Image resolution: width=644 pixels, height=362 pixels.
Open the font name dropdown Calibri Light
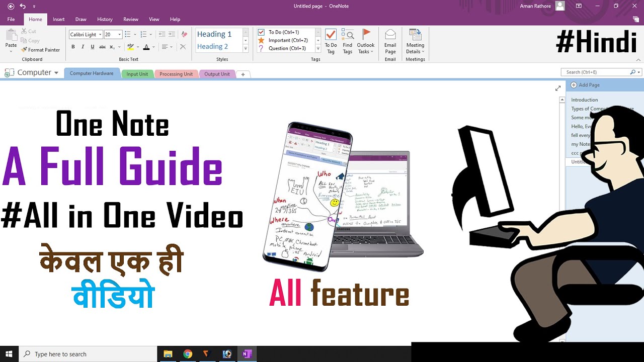pos(100,34)
